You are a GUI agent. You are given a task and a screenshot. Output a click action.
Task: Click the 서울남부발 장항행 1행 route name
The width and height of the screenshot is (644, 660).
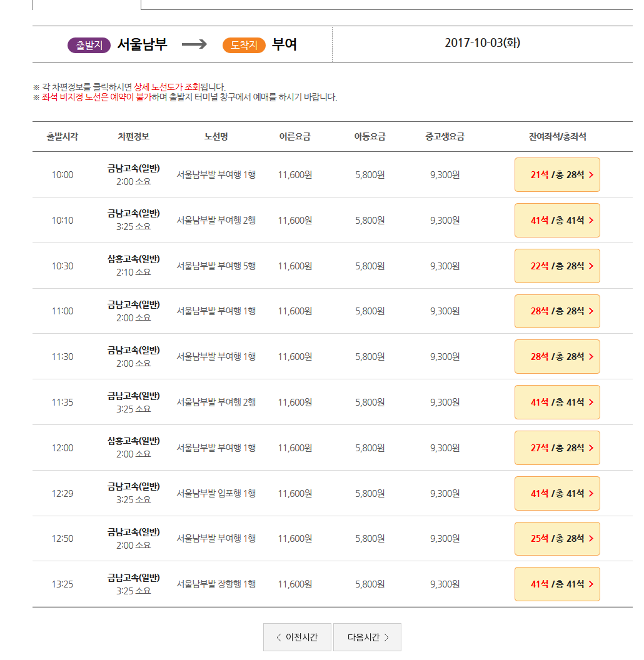pos(216,584)
